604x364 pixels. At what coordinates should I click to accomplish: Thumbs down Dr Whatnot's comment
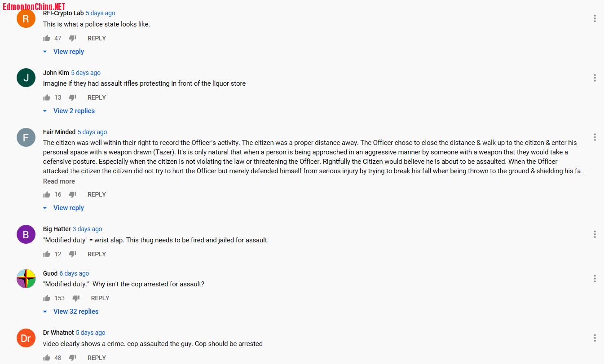pyautogui.click(x=73, y=358)
